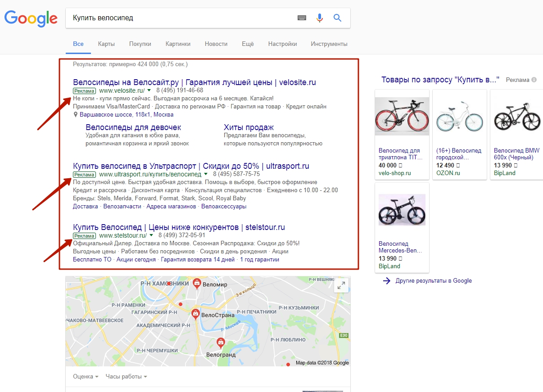Open dropdown arrow next to ultrasport.ru URL
This screenshot has width=543, height=392.
206,174
